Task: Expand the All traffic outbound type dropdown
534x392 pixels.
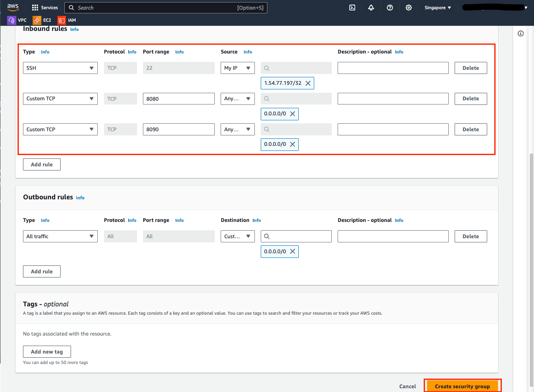Action: pyautogui.click(x=60, y=237)
